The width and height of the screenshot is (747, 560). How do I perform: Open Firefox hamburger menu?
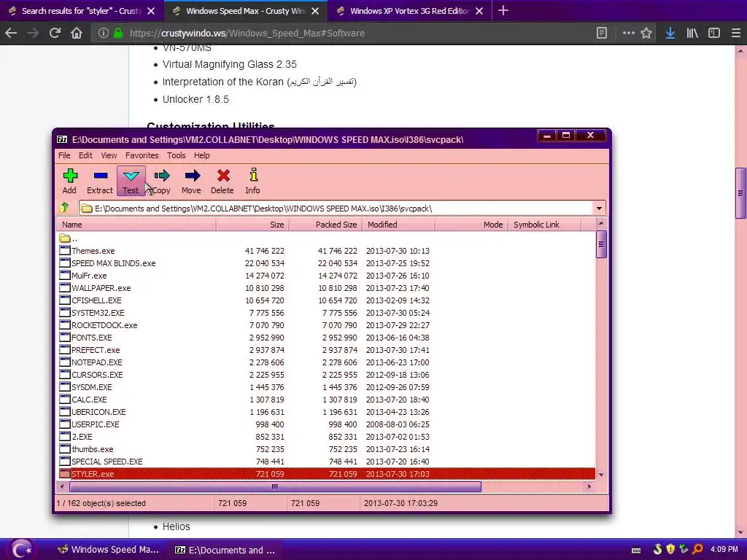click(735, 33)
